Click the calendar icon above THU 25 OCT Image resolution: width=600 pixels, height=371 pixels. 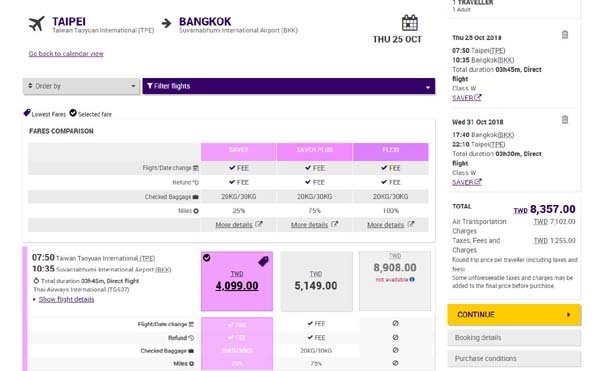[x=409, y=23]
